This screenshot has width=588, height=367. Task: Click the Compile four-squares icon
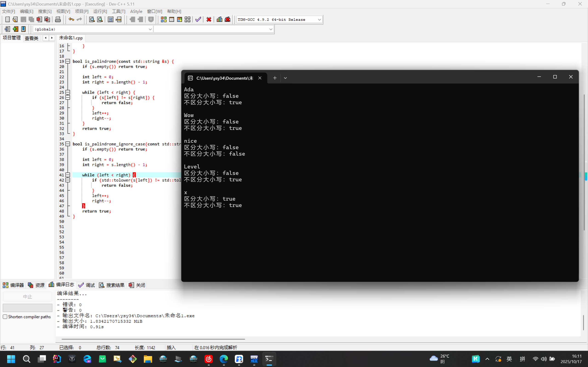click(164, 20)
